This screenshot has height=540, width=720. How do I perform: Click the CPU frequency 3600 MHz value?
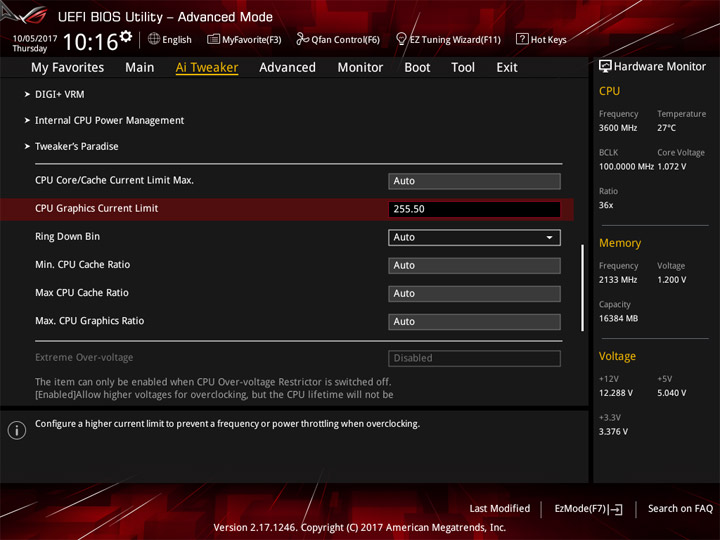point(618,128)
